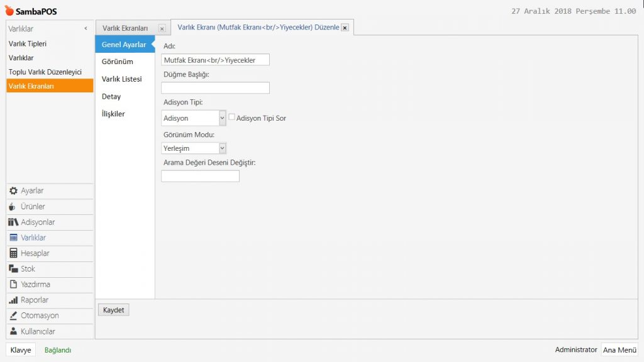Click the Düğme Başlığı input field
Image resolution: width=644 pixels, height=362 pixels.
tap(215, 88)
